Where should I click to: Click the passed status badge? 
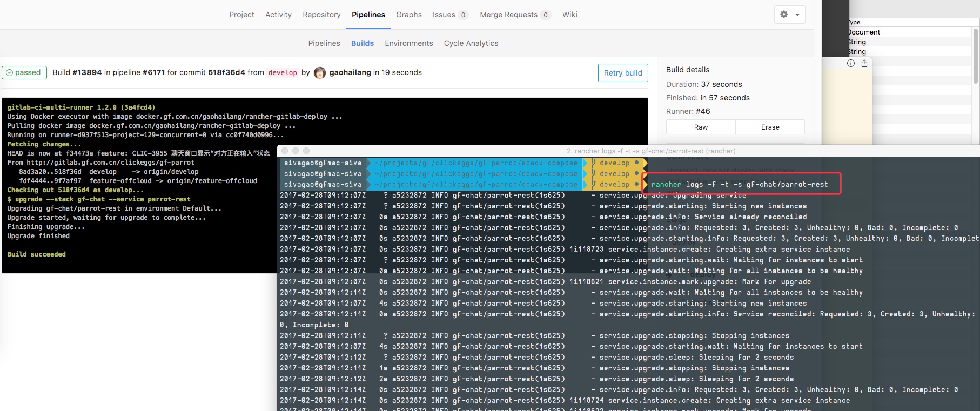(23, 72)
